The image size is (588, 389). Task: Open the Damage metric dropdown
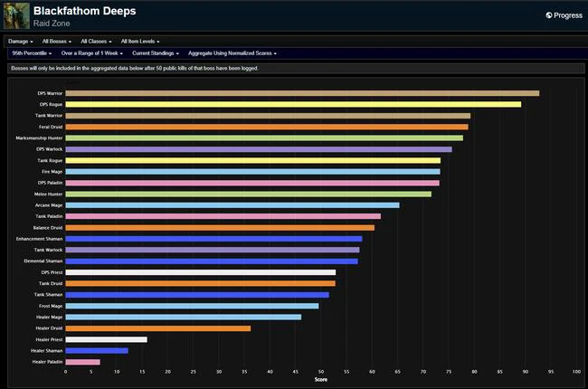(20, 42)
